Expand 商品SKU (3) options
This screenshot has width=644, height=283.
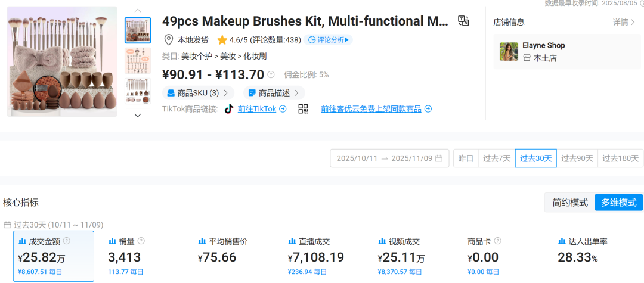click(198, 93)
